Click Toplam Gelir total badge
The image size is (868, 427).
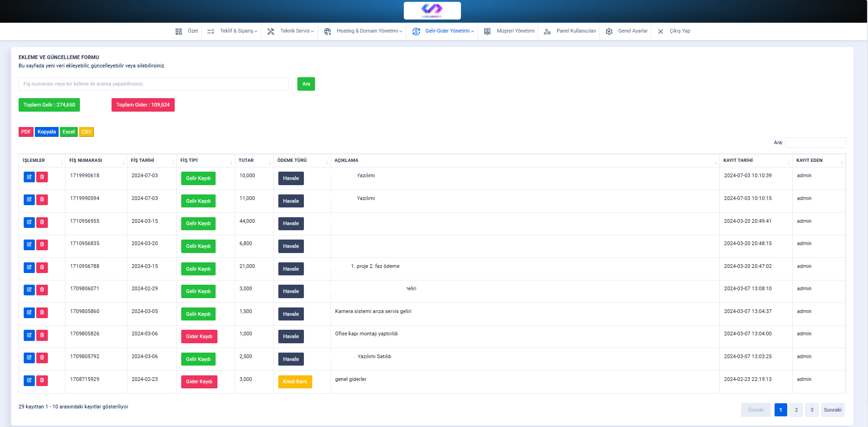coord(49,105)
